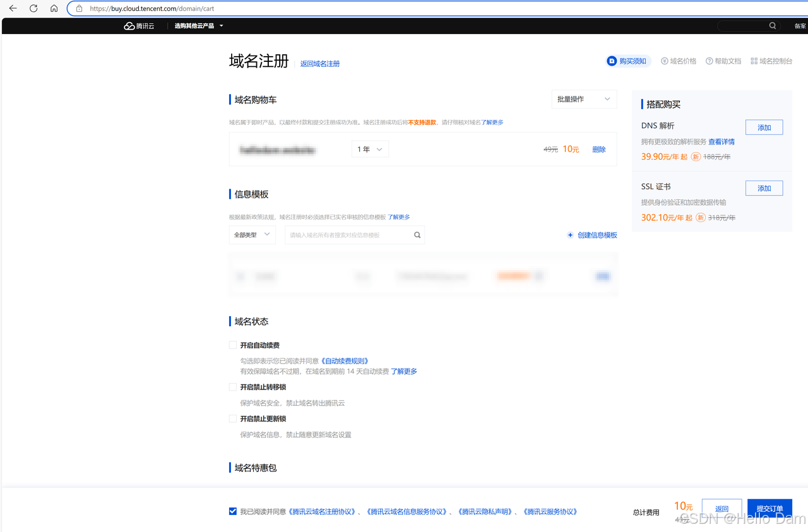Open the 1年 registration term dropdown

(370, 149)
